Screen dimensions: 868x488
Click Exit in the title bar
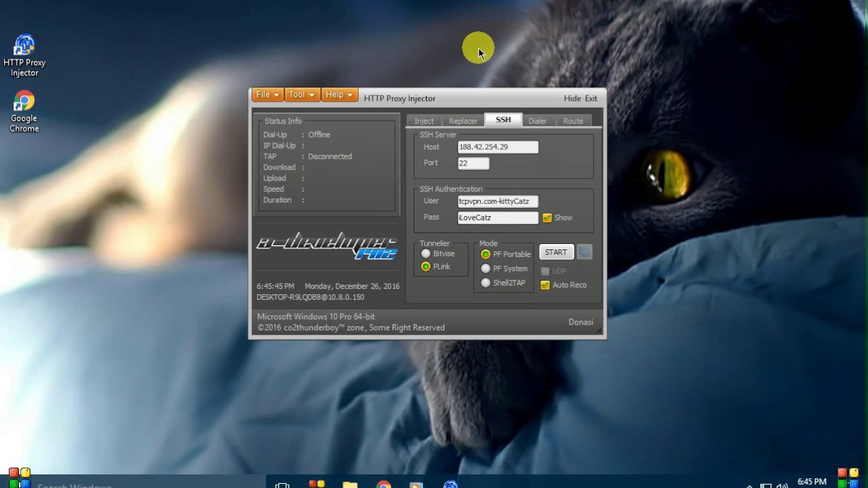coord(591,98)
